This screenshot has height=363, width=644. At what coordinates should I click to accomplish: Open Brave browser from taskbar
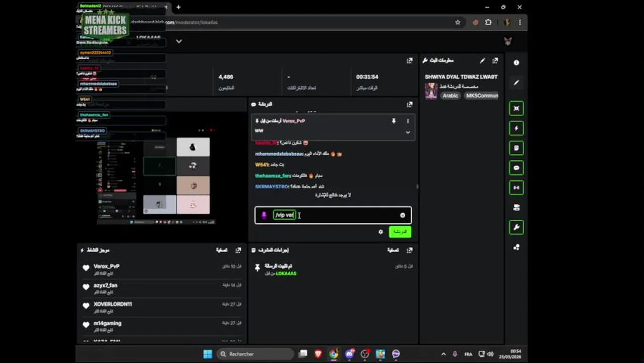(x=318, y=354)
